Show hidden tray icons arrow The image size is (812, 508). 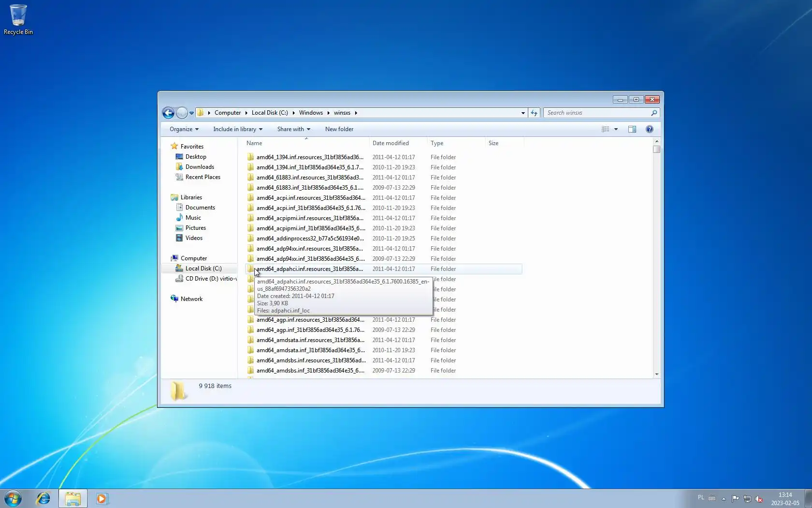pos(724,499)
